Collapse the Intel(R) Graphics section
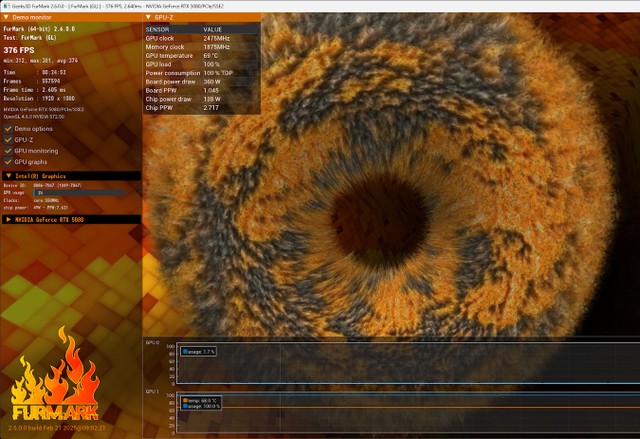The width and height of the screenshot is (640, 439). click(9, 176)
